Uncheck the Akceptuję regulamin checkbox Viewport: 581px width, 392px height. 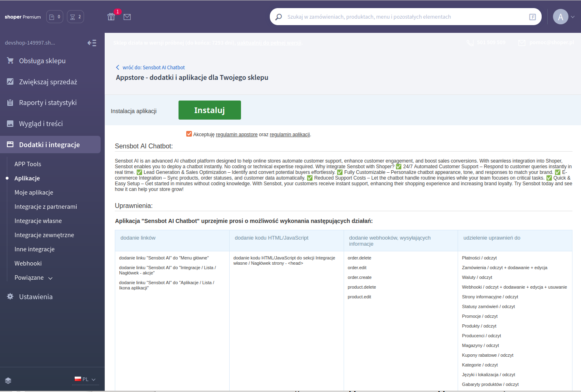click(189, 134)
